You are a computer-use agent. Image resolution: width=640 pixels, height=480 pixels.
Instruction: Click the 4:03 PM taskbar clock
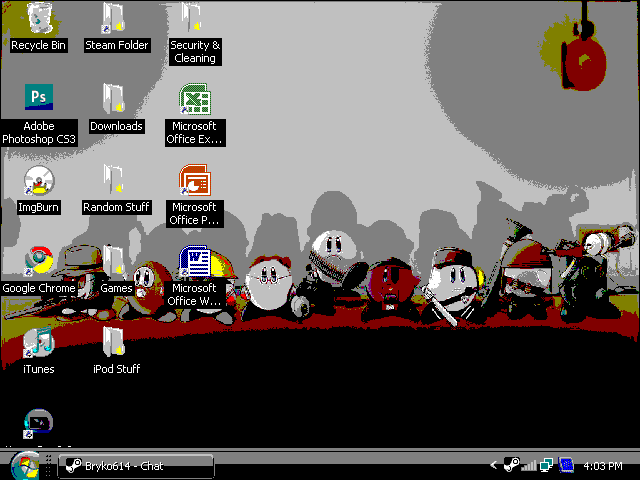[602, 466]
